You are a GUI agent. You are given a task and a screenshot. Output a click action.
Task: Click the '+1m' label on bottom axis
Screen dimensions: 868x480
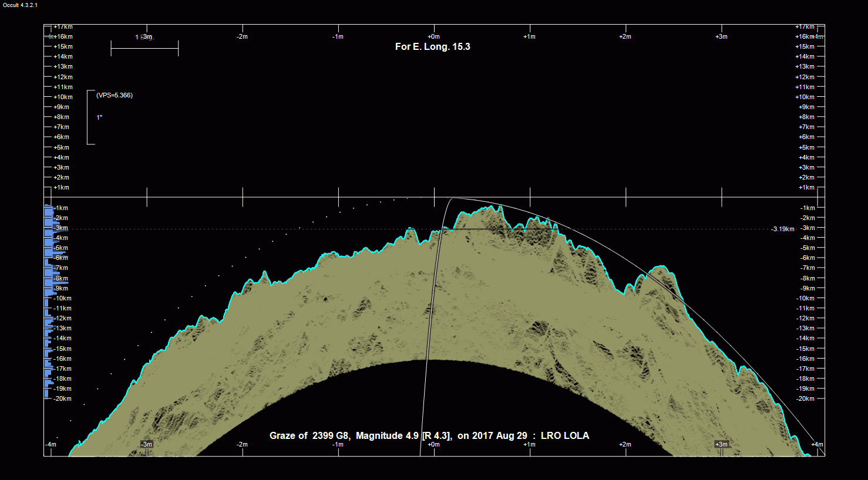[530, 444]
